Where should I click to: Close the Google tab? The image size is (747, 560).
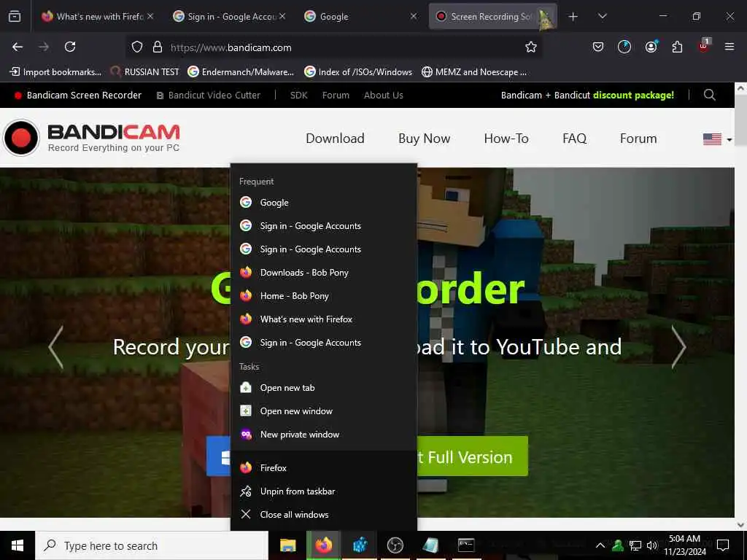coord(414,16)
